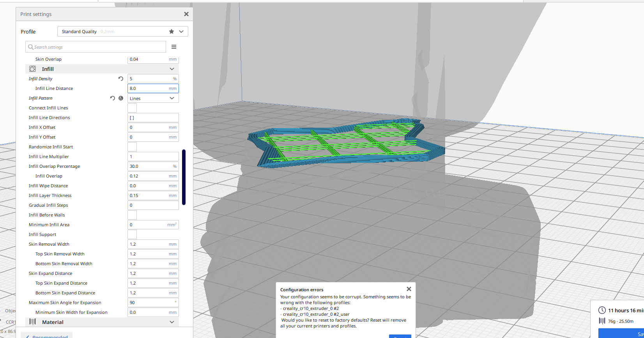Click 'creality_cr10_extruder_0 #2_user' text in dialog
The height and width of the screenshot is (338, 644).
tap(316, 314)
